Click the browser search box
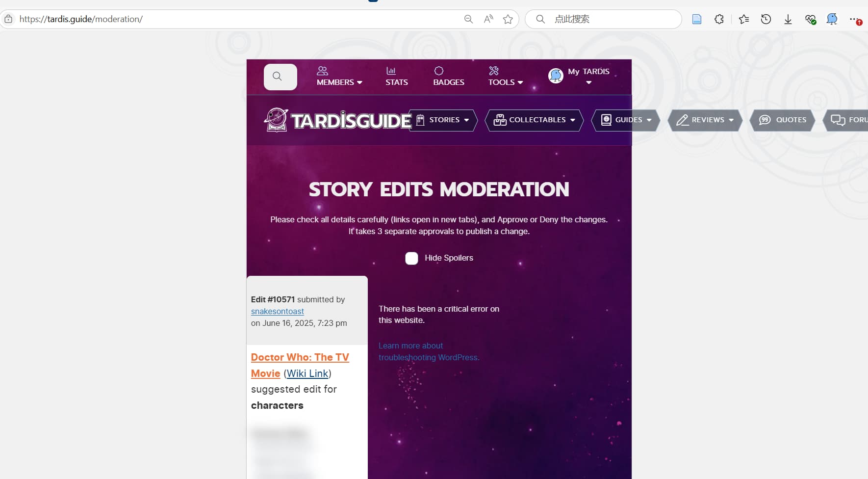Viewport: 868px width, 479px height. (604, 19)
